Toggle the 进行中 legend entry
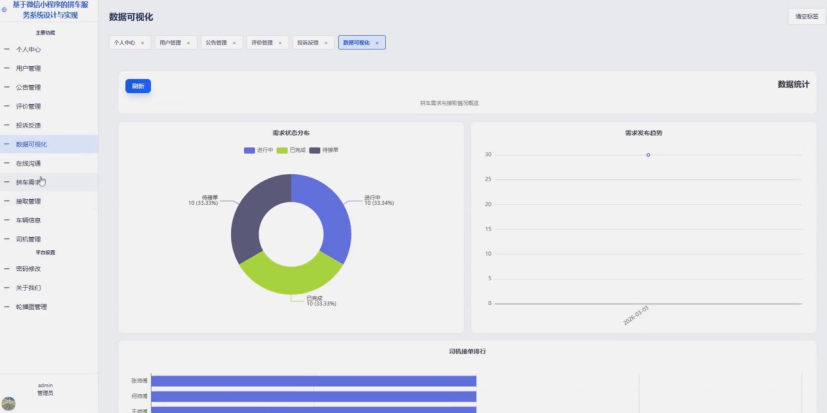Screen dimensions: 827x413 tap(258, 150)
